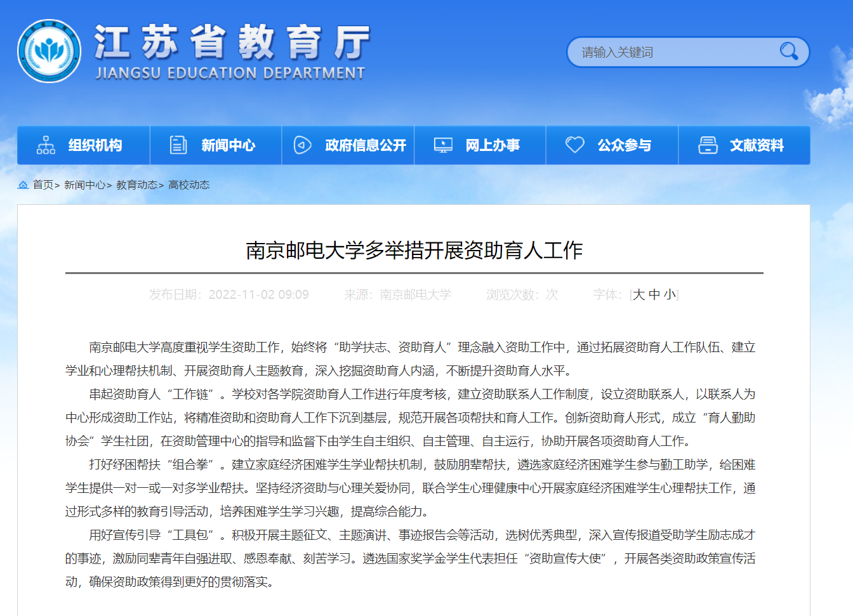This screenshot has width=853, height=616.
Task: Open the 公众参与 navigation menu
Action: [x=624, y=145]
